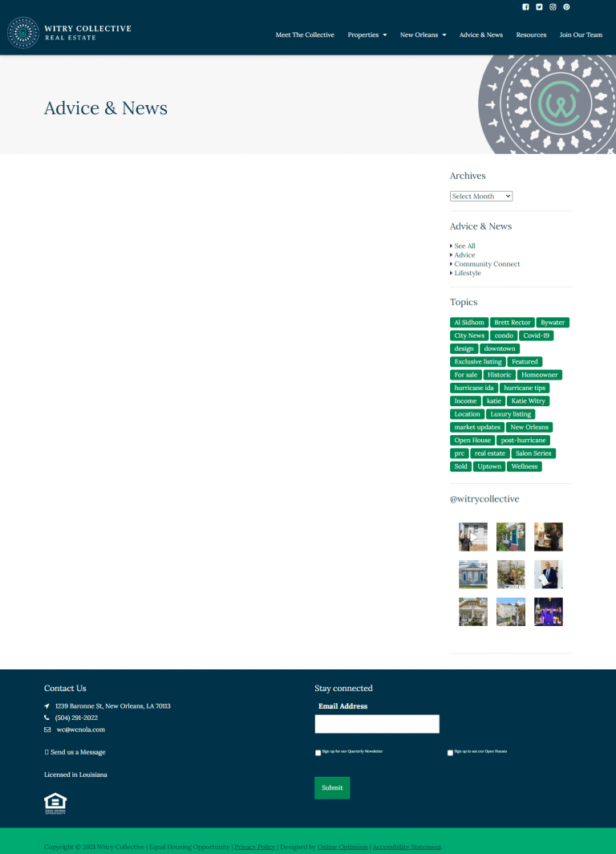Open the Online Optimism link

[342, 847]
